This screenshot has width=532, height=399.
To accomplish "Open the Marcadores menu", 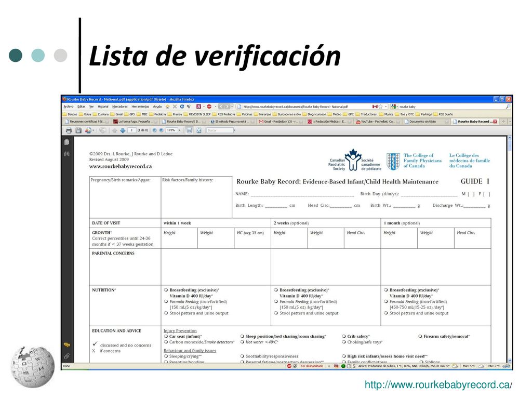I will click(x=120, y=107).
